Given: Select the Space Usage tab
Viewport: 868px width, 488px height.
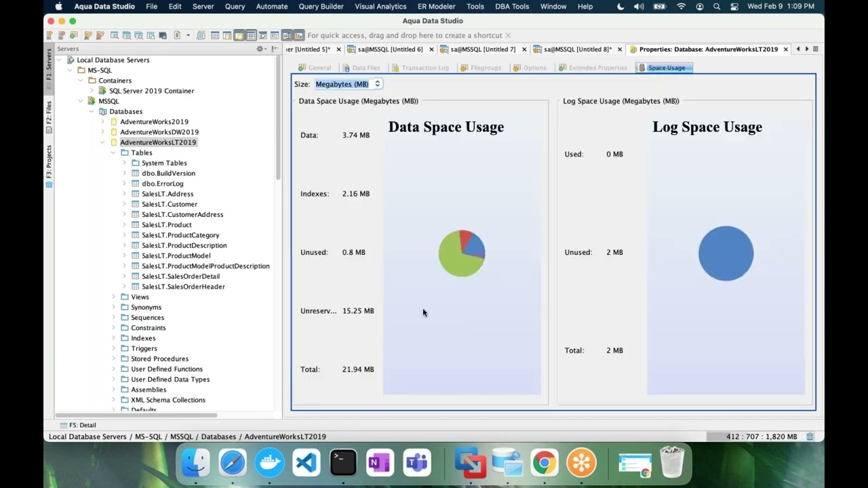Looking at the screenshot, I should pyautogui.click(x=663, y=68).
